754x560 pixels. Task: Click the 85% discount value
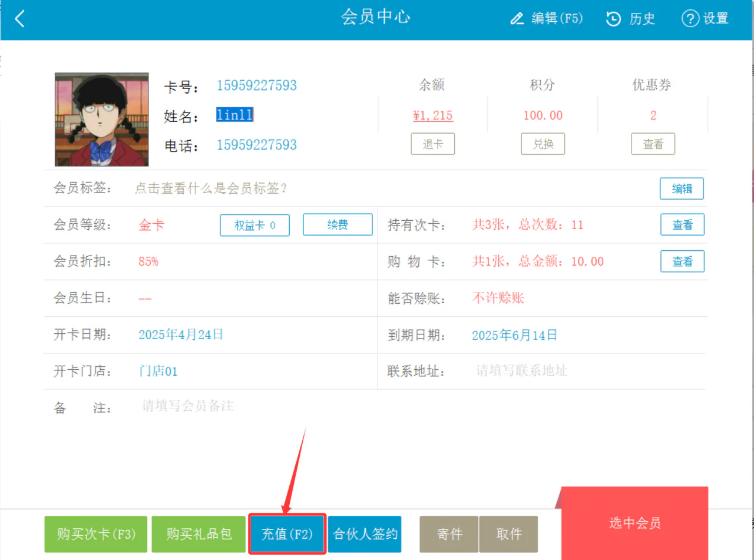(x=148, y=261)
